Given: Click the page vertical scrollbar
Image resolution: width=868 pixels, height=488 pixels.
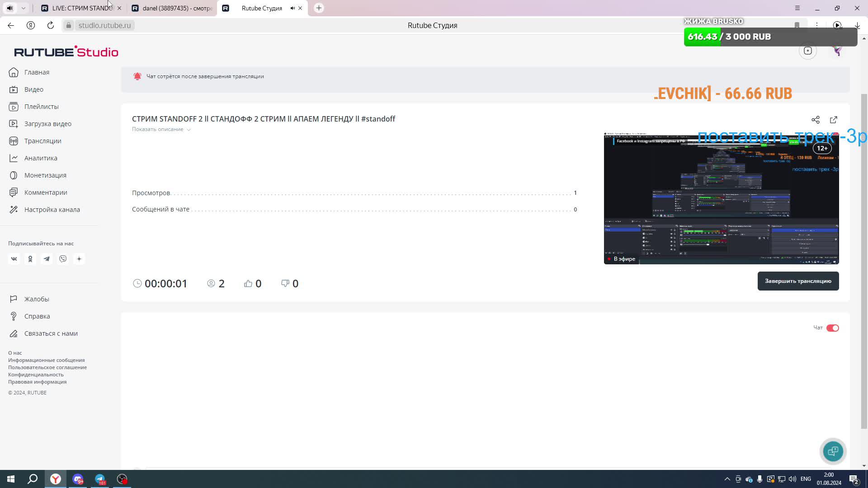Looking at the screenshot, I should coord(864,261).
